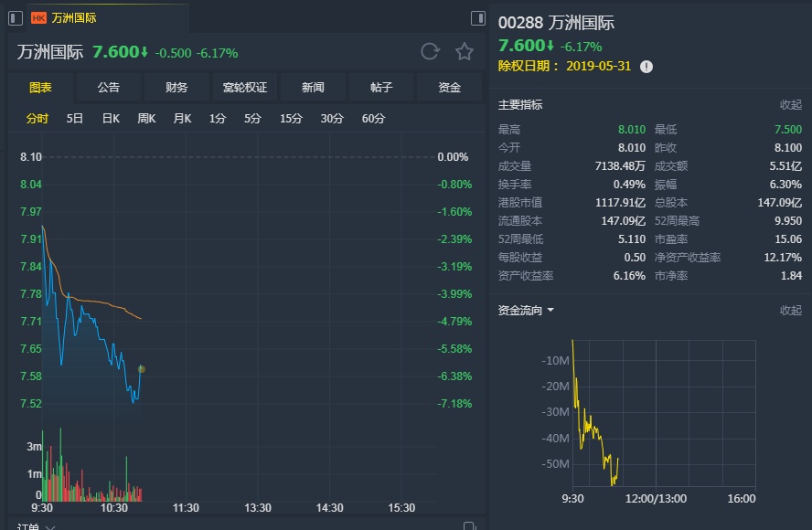Show the 周K weekly chart
The height and width of the screenshot is (530, 812).
click(146, 119)
